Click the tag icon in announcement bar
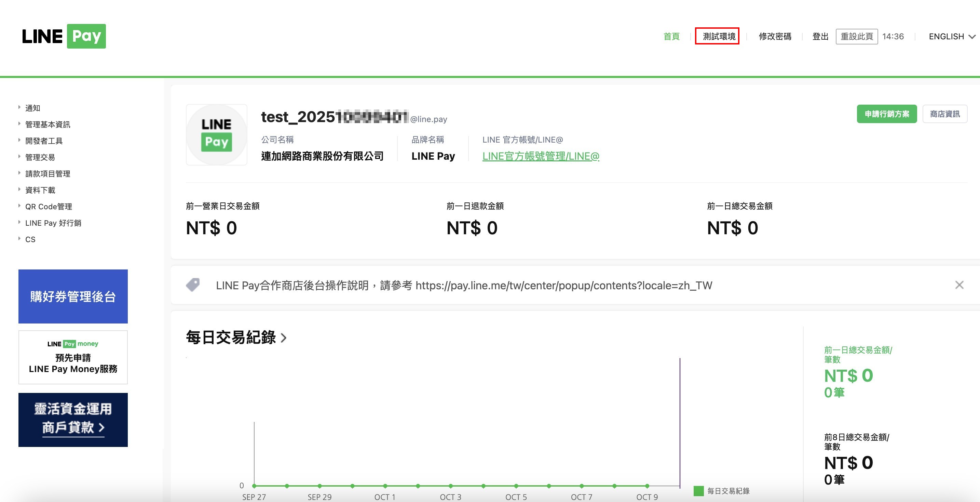The height and width of the screenshot is (502, 980). pos(193,285)
